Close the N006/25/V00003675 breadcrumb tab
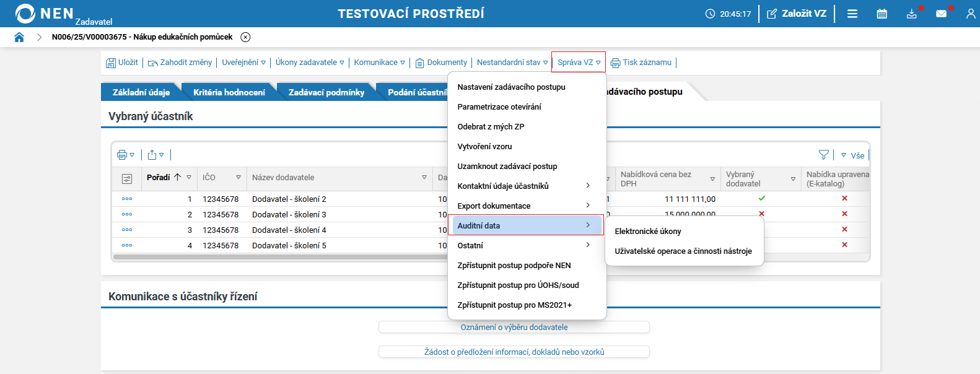This screenshot has width=980, height=374. point(245,37)
